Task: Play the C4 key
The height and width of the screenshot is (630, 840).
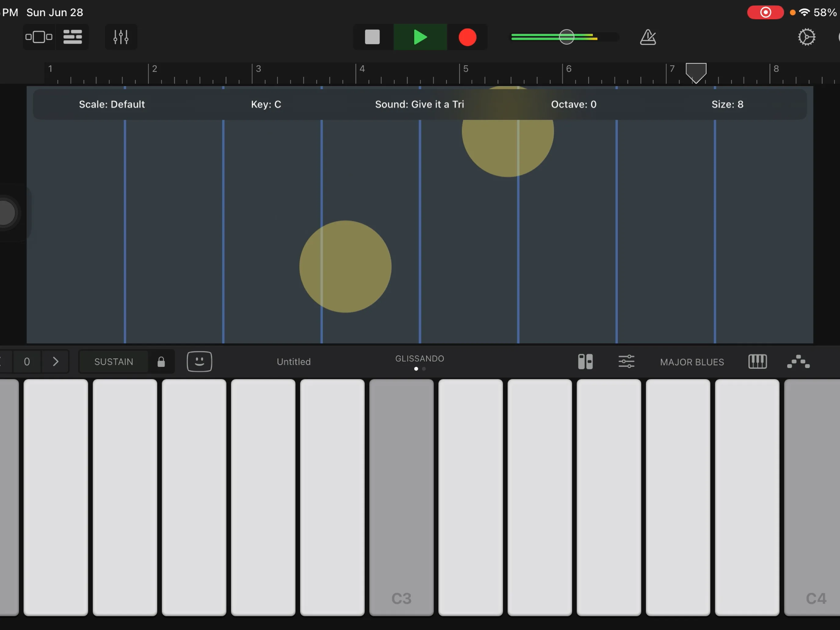Action: [812, 498]
